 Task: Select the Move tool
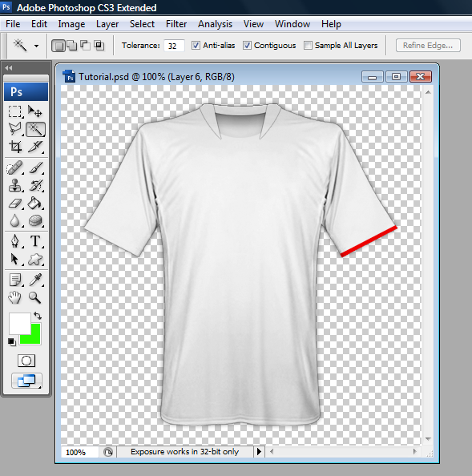pos(35,111)
